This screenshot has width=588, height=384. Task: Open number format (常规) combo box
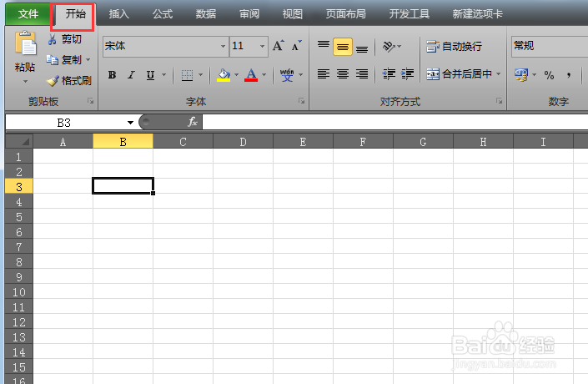[550, 46]
